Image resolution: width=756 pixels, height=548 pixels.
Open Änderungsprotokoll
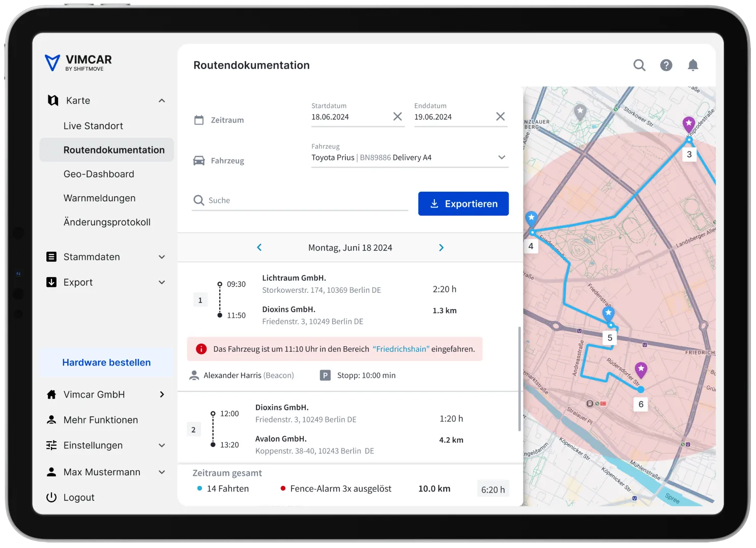point(107,222)
